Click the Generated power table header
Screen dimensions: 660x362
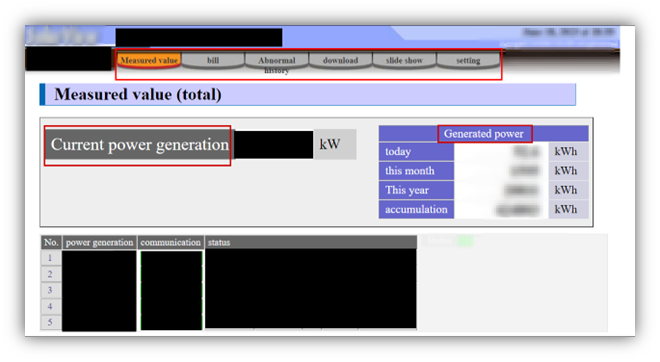(484, 134)
